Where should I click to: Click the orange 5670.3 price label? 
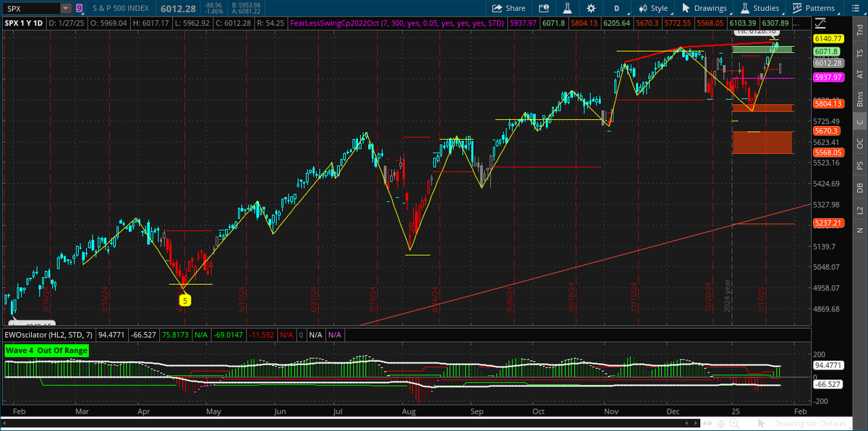825,131
